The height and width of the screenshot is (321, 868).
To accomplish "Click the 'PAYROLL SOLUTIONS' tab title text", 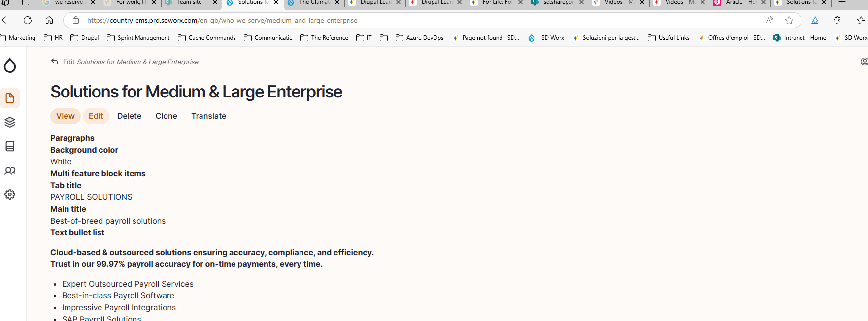I will click(x=91, y=197).
